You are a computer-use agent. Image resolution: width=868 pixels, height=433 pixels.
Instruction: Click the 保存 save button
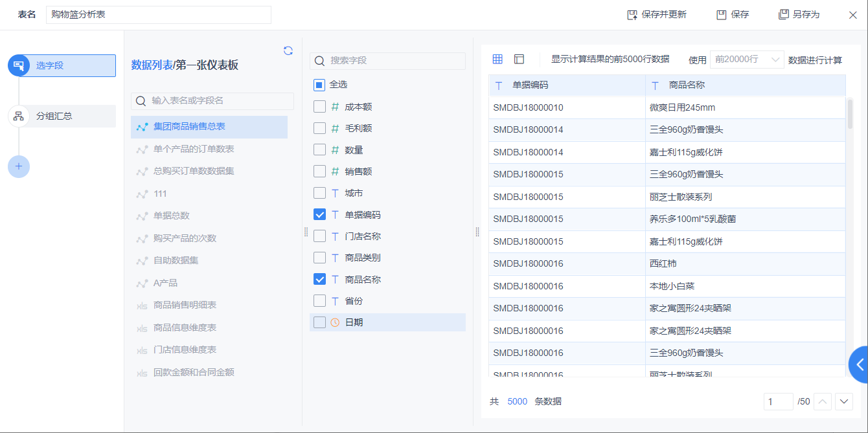pyautogui.click(x=733, y=14)
